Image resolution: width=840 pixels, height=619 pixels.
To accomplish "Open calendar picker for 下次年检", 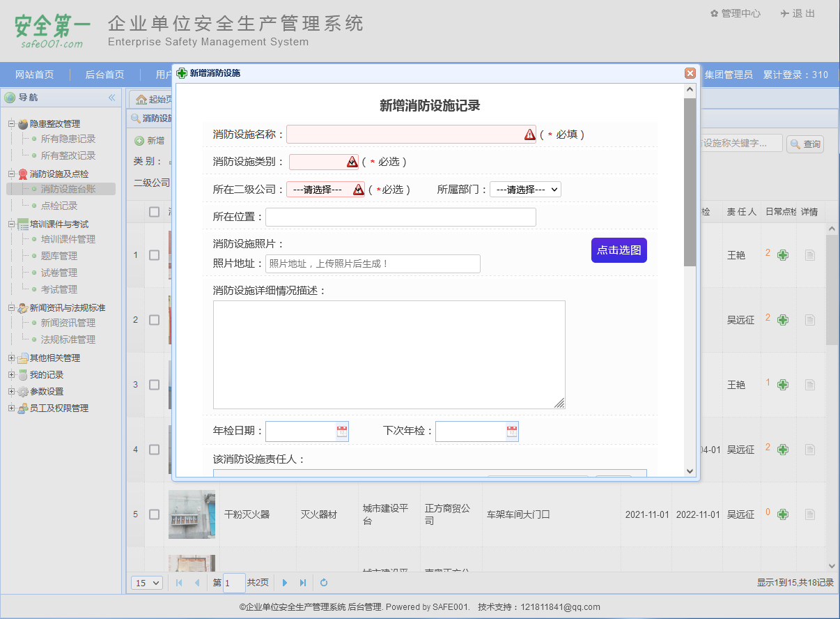I will [x=512, y=431].
